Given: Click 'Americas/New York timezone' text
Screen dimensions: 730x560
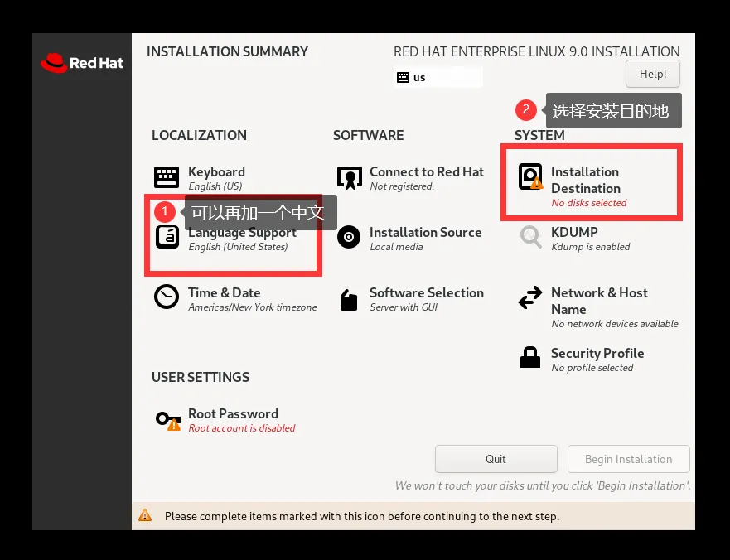Looking at the screenshot, I should pyautogui.click(x=253, y=307).
